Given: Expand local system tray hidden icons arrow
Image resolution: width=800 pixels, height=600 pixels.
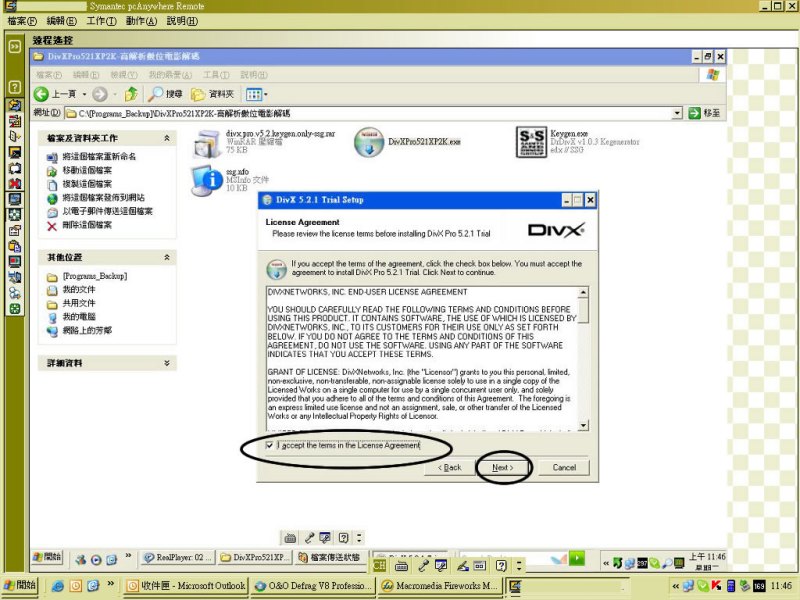Looking at the screenshot, I should pos(676,587).
